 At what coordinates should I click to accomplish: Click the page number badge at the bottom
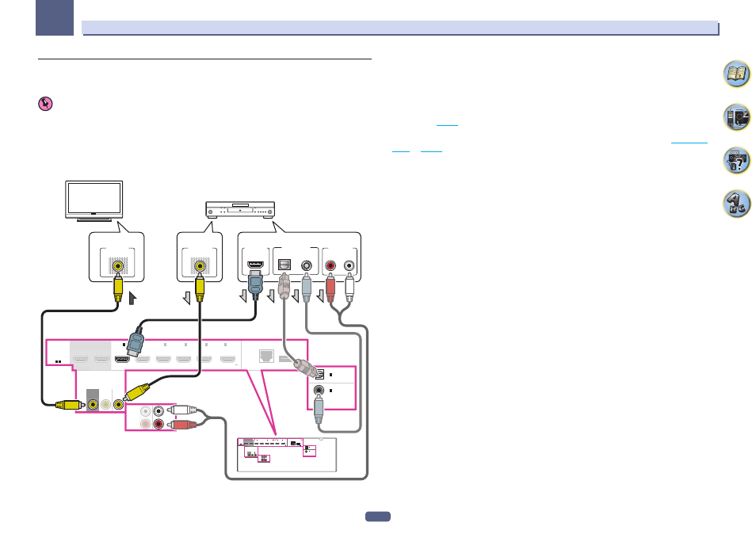[x=378, y=517]
